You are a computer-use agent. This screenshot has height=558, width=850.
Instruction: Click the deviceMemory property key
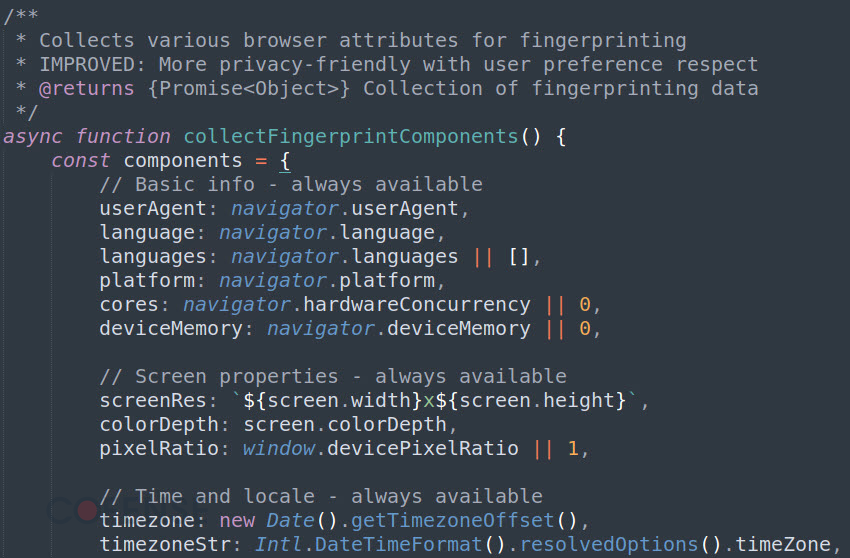171,329
